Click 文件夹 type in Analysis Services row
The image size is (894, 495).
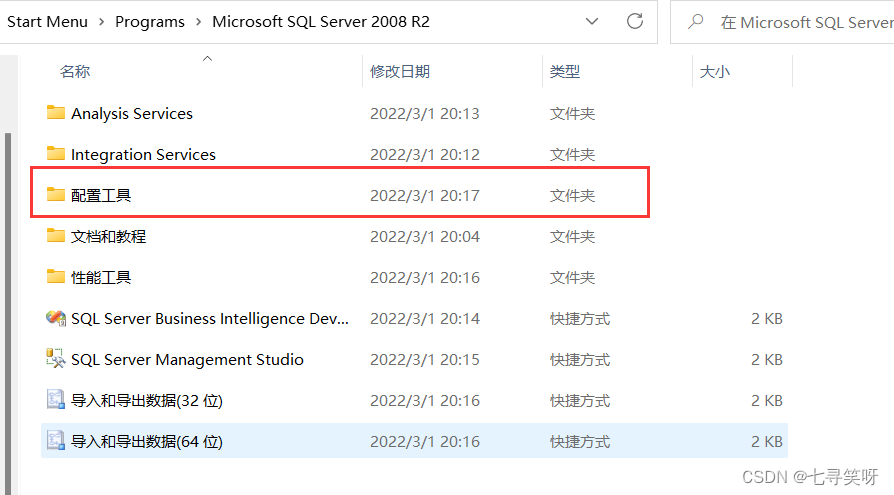(572, 113)
